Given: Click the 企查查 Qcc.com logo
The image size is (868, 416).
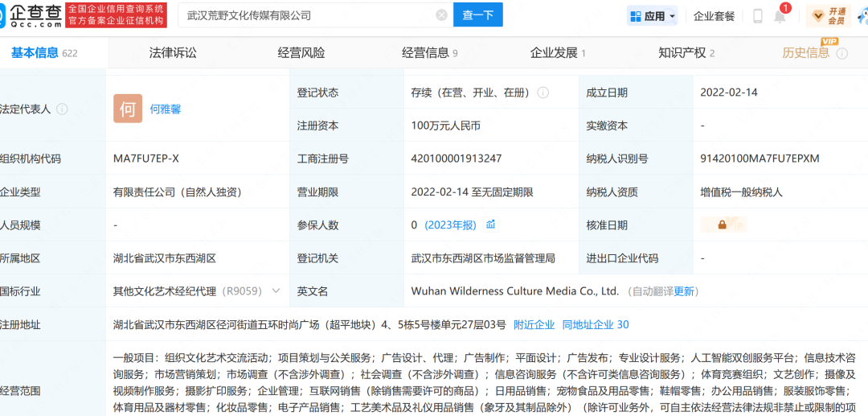Looking at the screenshot, I should [x=31, y=15].
